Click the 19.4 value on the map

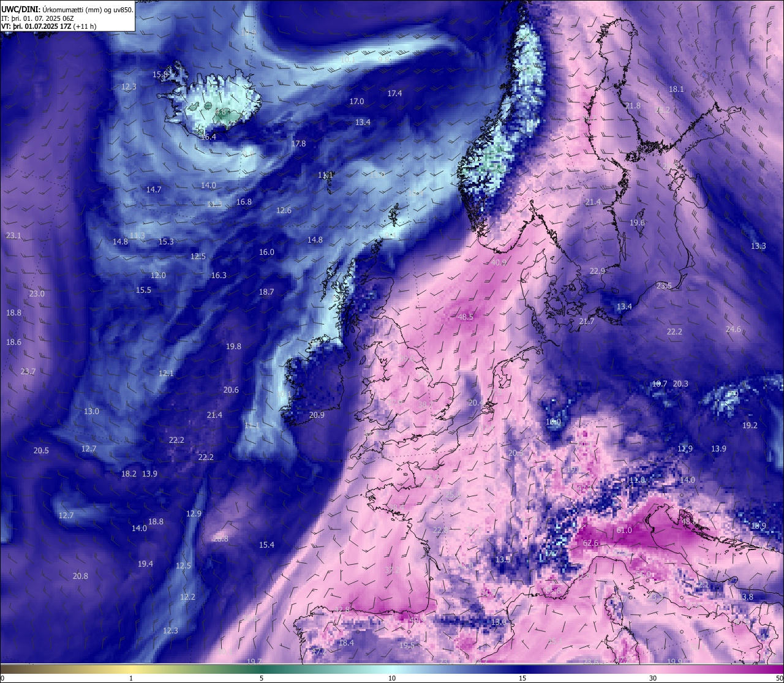point(145,564)
